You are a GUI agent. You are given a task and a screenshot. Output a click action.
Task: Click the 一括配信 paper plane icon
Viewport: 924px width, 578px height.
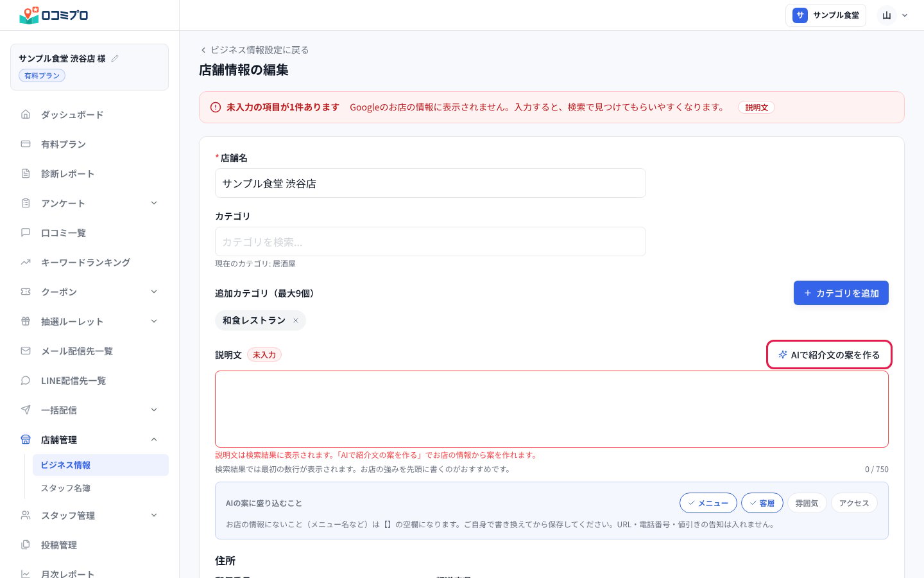(x=26, y=410)
